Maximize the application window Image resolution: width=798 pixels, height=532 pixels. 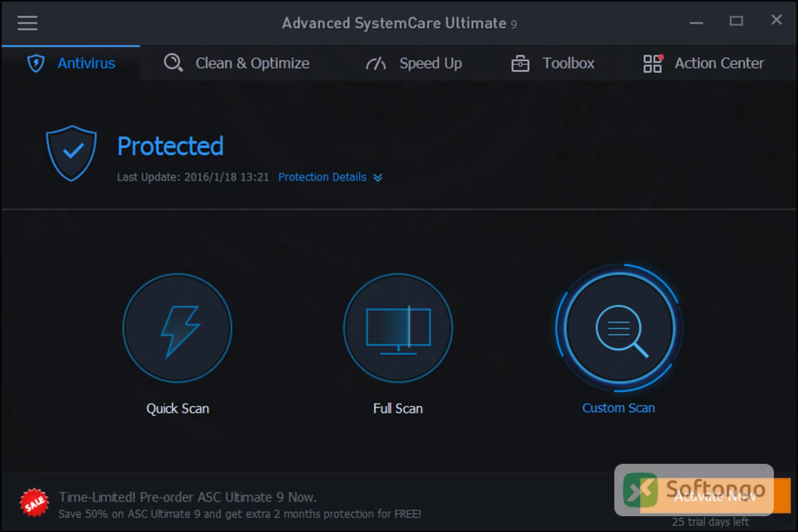point(736,21)
